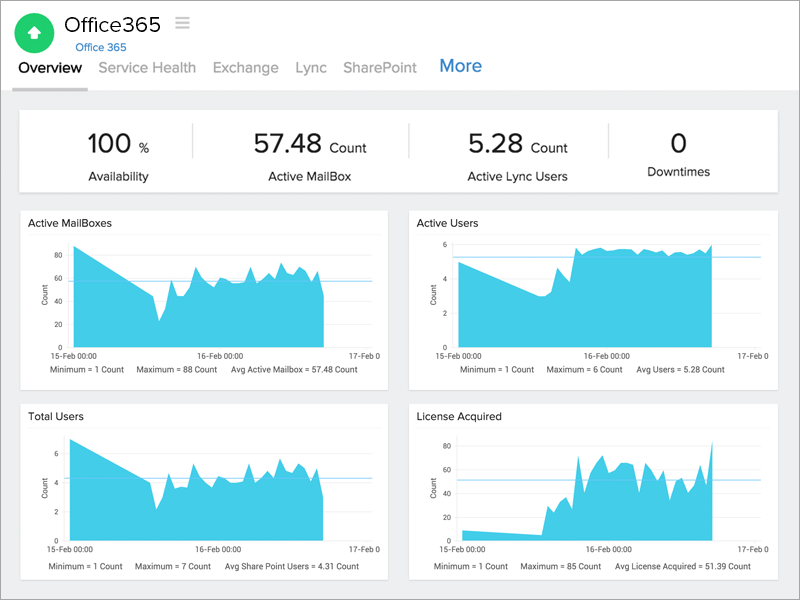Click the 16-Feb 00:00 axis label
Screen dimensions: 800x600
(221, 355)
